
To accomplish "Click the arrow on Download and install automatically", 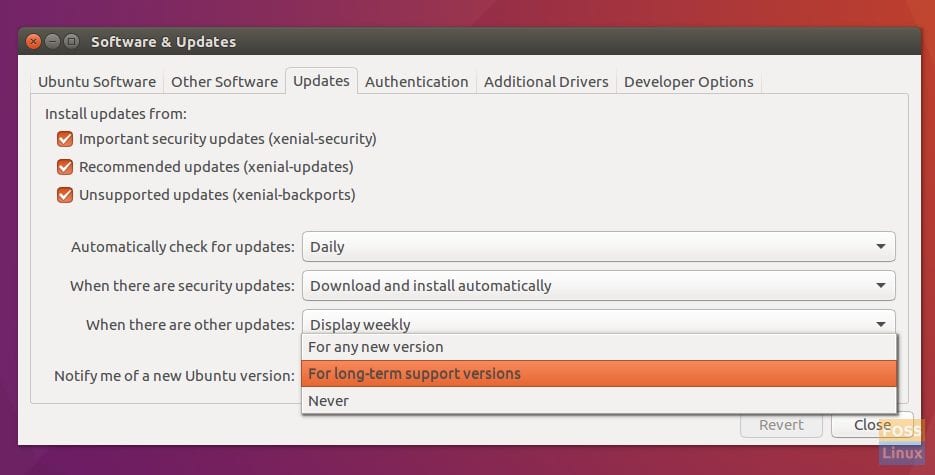I will pos(881,285).
